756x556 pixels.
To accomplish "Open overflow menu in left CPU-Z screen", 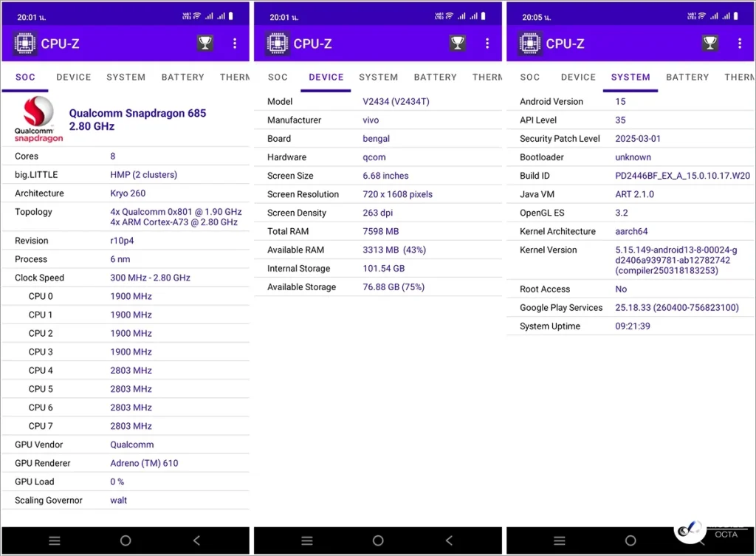I will point(235,44).
